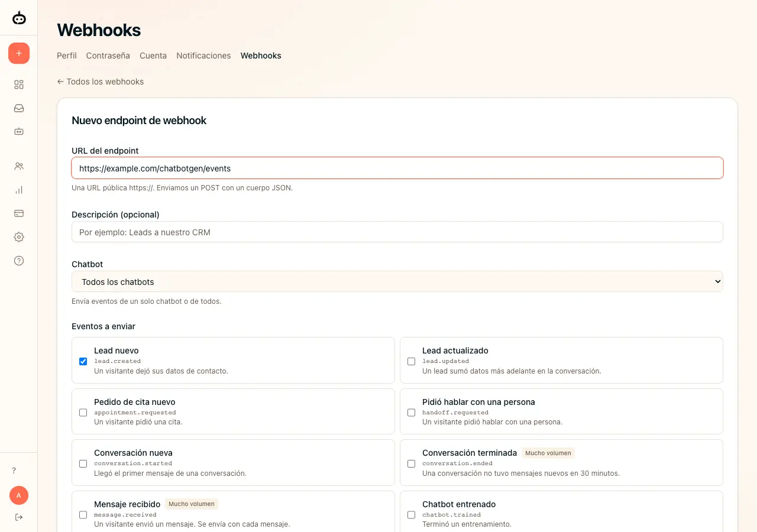
Task: Check the Lead actualizado checkbox
Action: click(412, 362)
